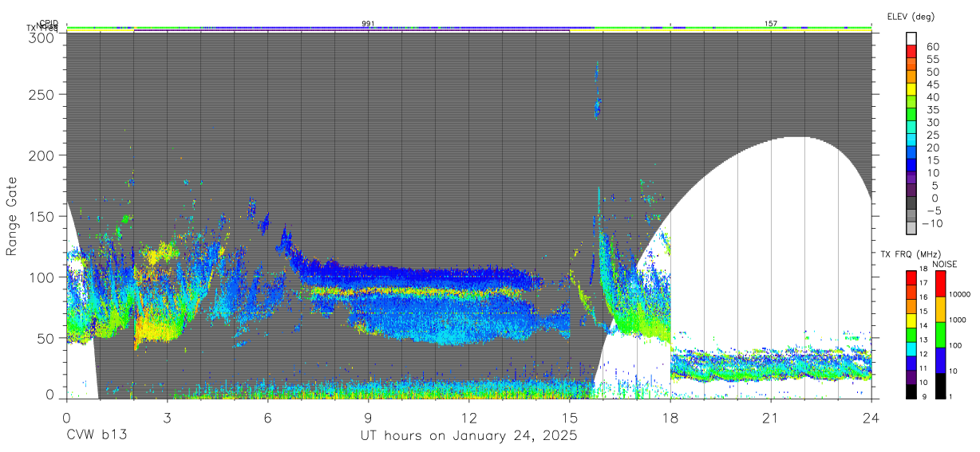Select the yellow 45-degree elevation swatch

[x=911, y=88]
